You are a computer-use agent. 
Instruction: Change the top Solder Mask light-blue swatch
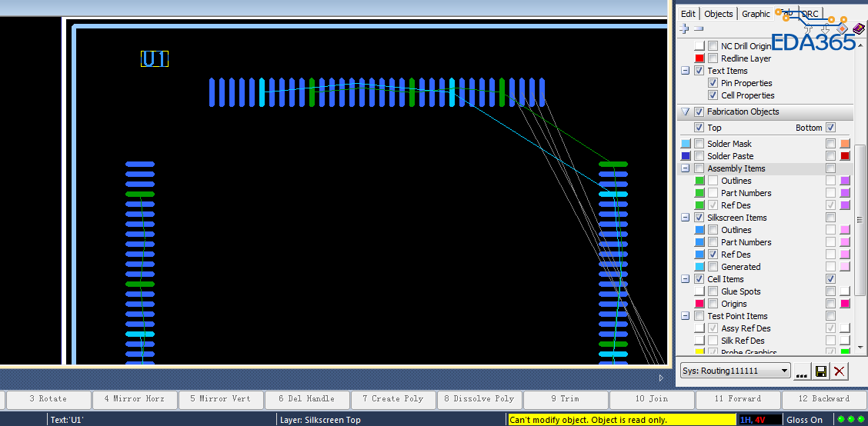click(x=686, y=144)
